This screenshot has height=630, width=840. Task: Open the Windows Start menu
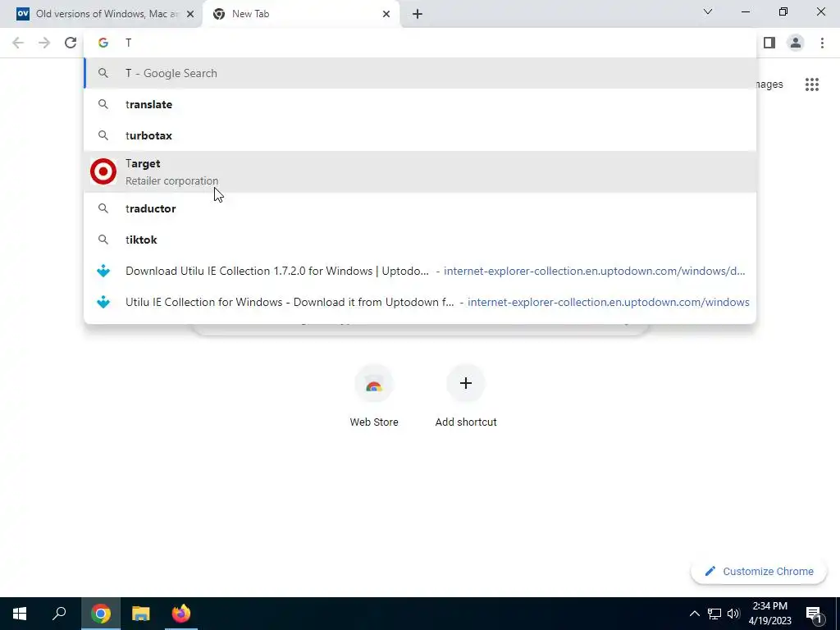pyautogui.click(x=20, y=614)
